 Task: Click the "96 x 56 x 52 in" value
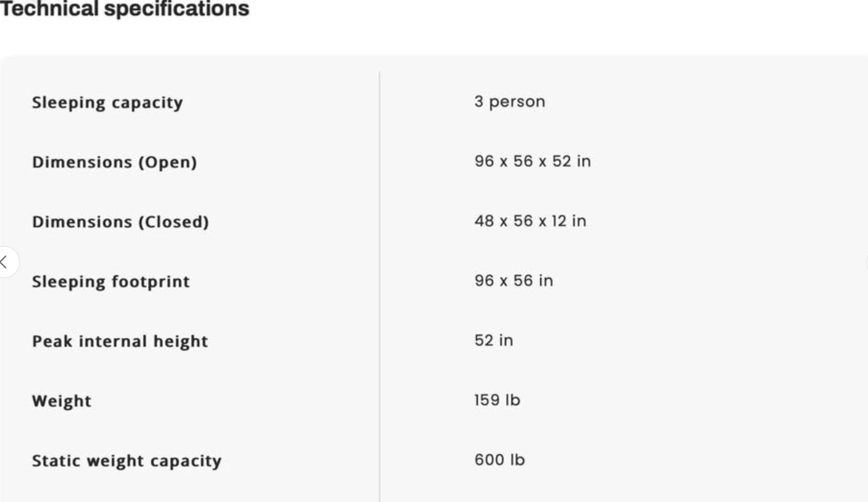click(x=532, y=161)
